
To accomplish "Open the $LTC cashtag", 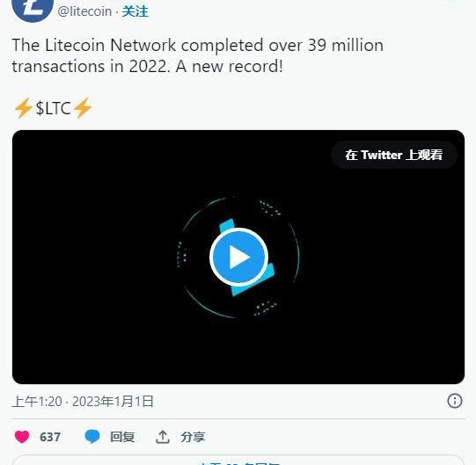I will (x=53, y=108).
